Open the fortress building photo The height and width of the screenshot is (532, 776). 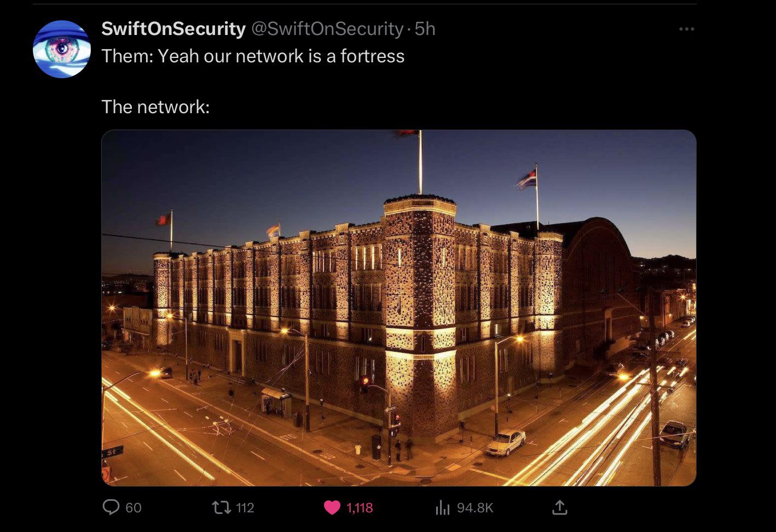pyautogui.click(x=399, y=308)
